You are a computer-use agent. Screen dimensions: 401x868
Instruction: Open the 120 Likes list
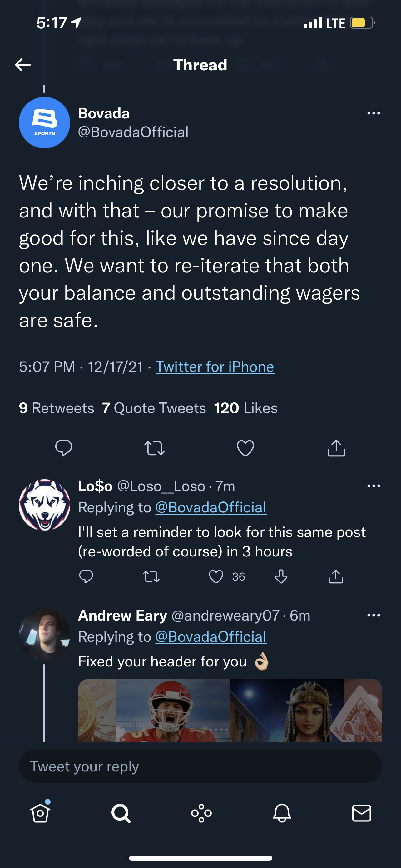pos(245,408)
